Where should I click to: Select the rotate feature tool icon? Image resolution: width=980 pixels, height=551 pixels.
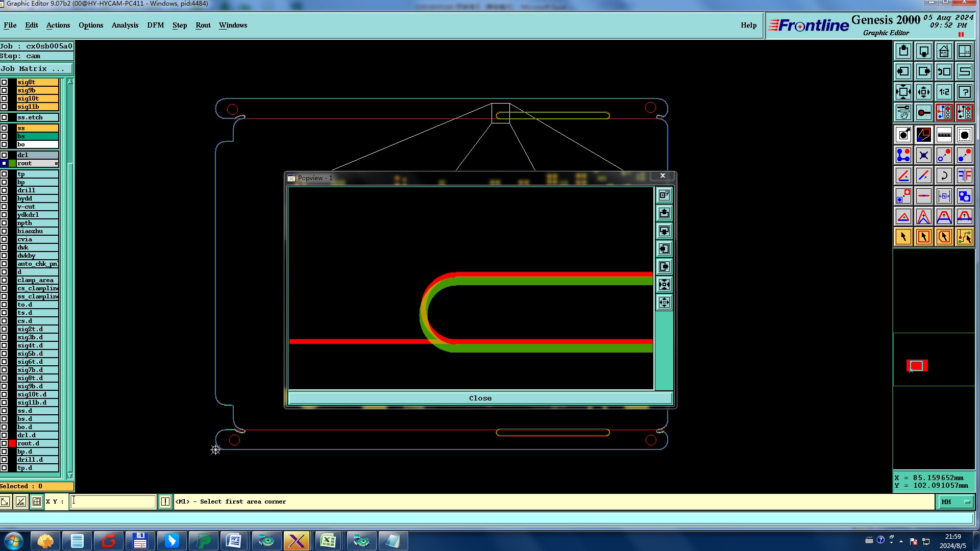(x=944, y=176)
